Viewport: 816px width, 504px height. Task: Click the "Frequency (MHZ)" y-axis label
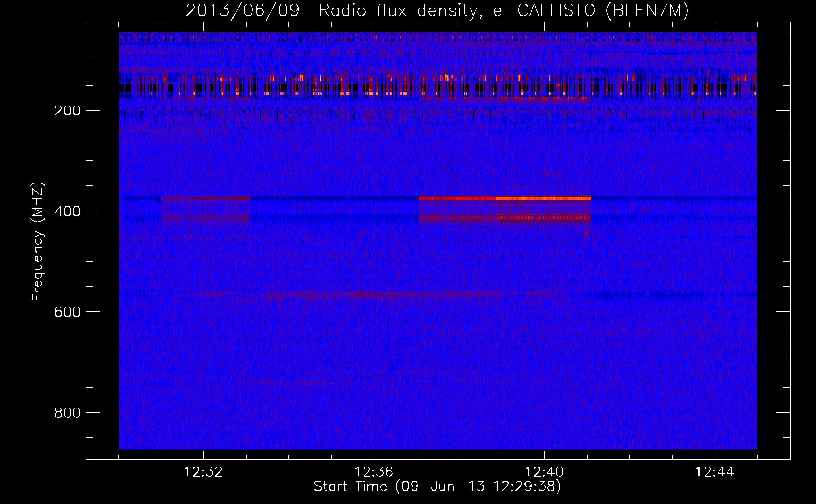[38, 242]
